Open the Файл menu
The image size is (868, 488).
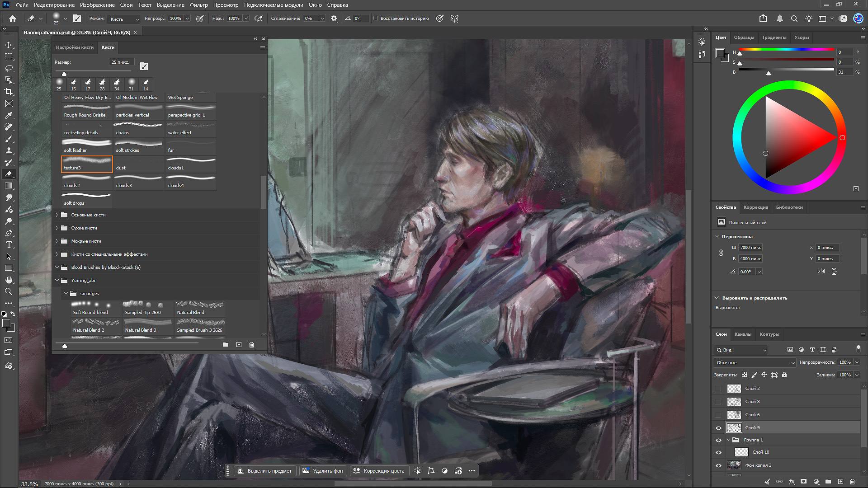(x=22, y=5)
